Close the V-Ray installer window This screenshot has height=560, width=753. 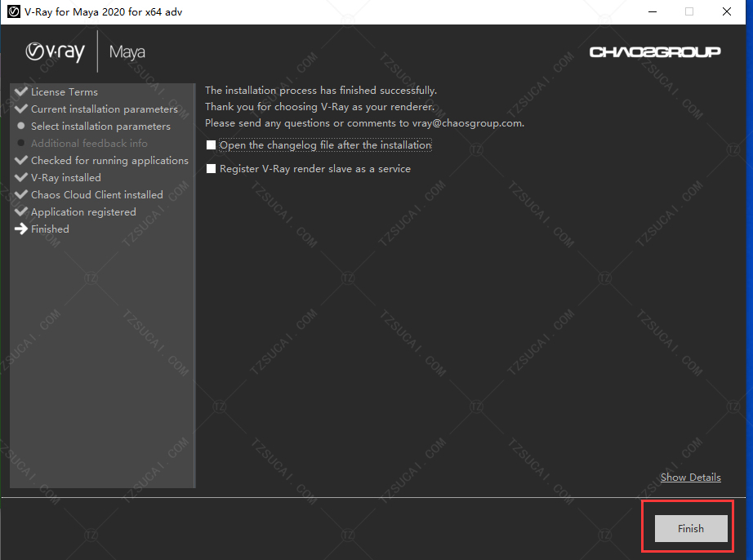pyautogui.click(x=727, y=11)
